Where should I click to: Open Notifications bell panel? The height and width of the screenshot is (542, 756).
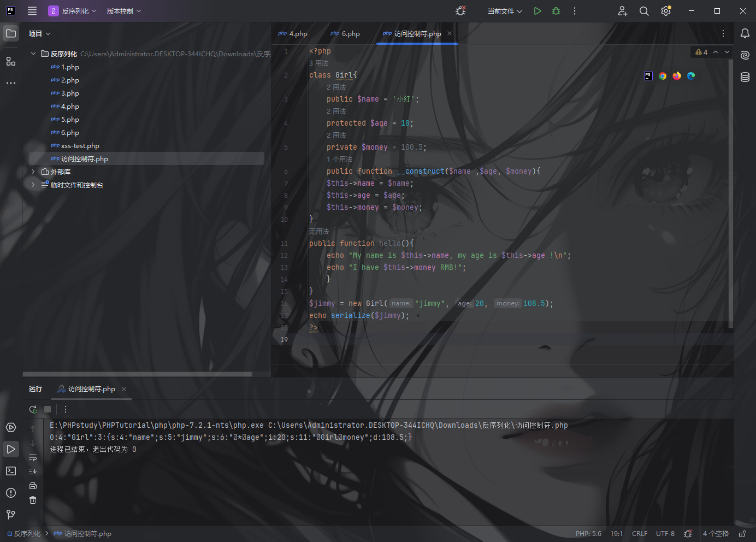(x=745, y=33)
